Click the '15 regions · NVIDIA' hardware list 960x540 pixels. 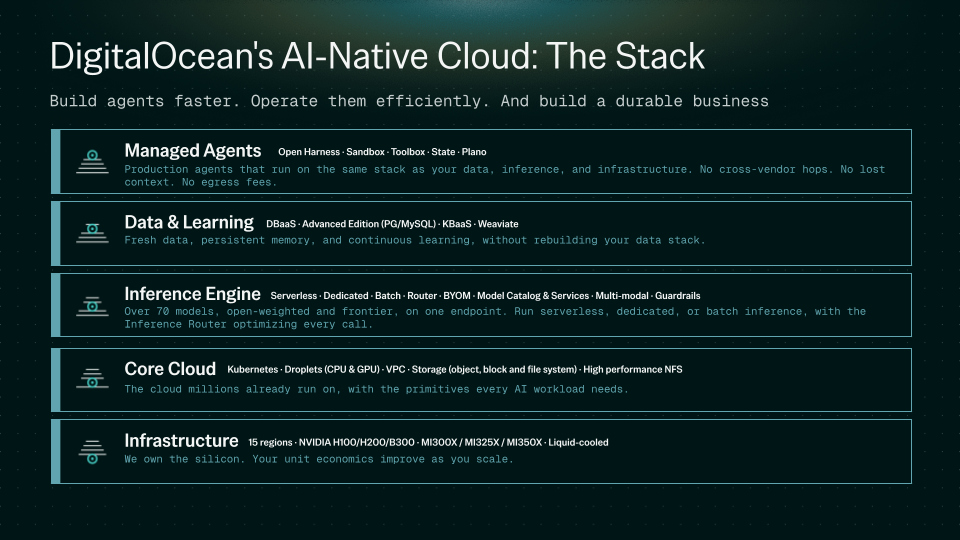(428, 442)
